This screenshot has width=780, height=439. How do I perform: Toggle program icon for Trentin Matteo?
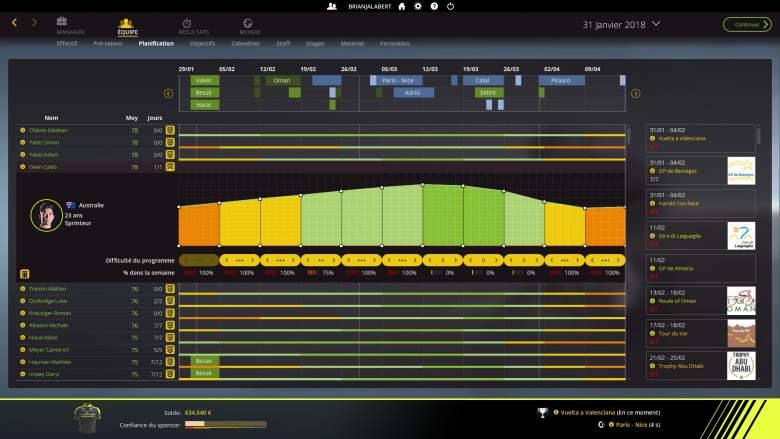pos(170,289)
